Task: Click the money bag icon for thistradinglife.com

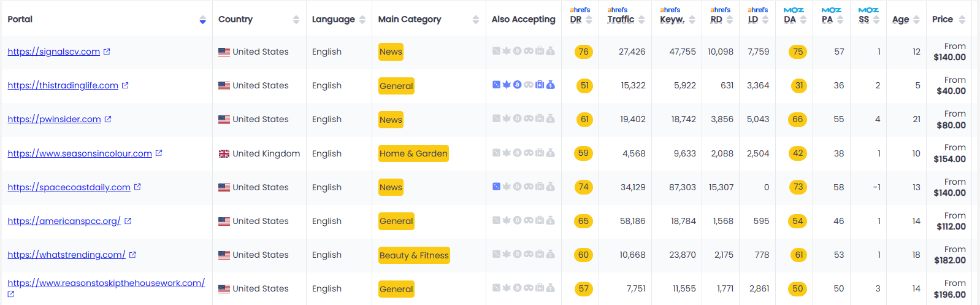Action: pos(551,85)
